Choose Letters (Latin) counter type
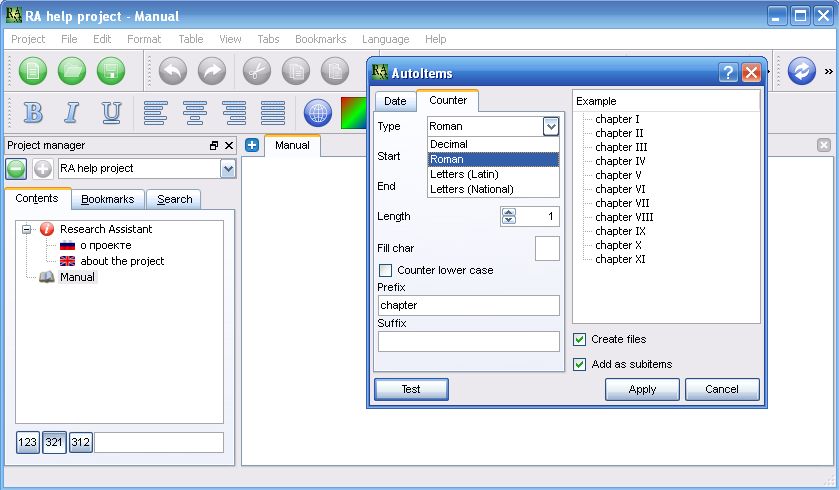This screenshot has height=490, width=839. pyautogui.click(x=493, y=174)
